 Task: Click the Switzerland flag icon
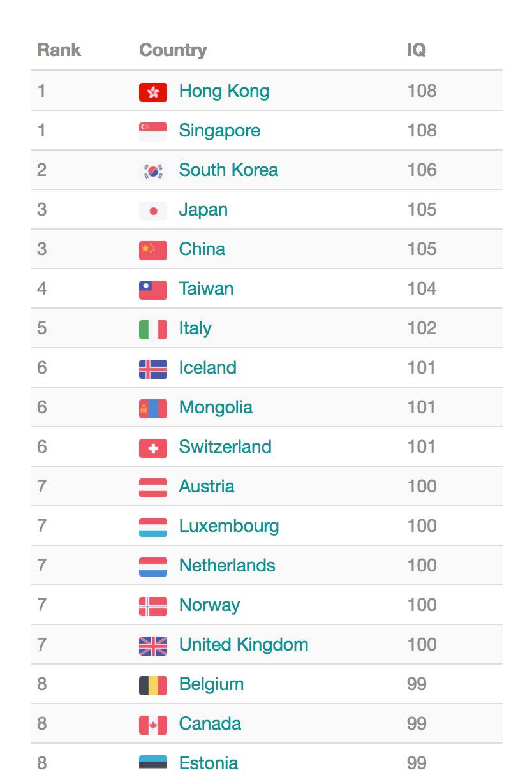153,448
